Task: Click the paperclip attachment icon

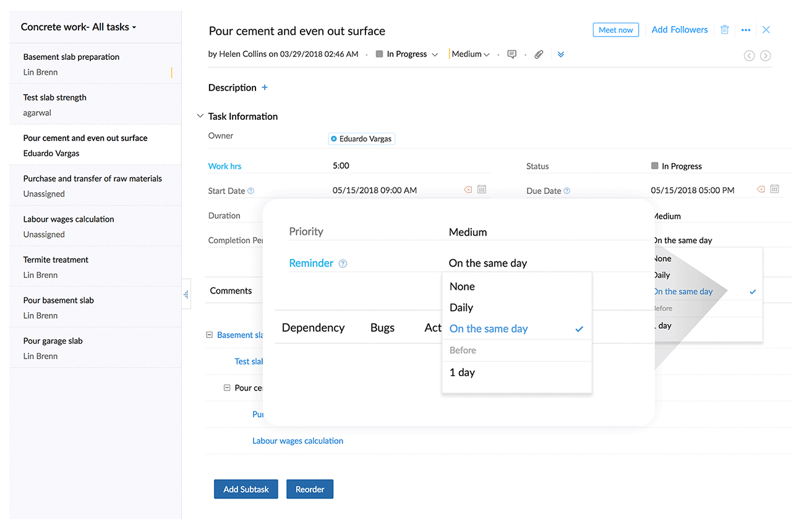Action: point(539,54)
